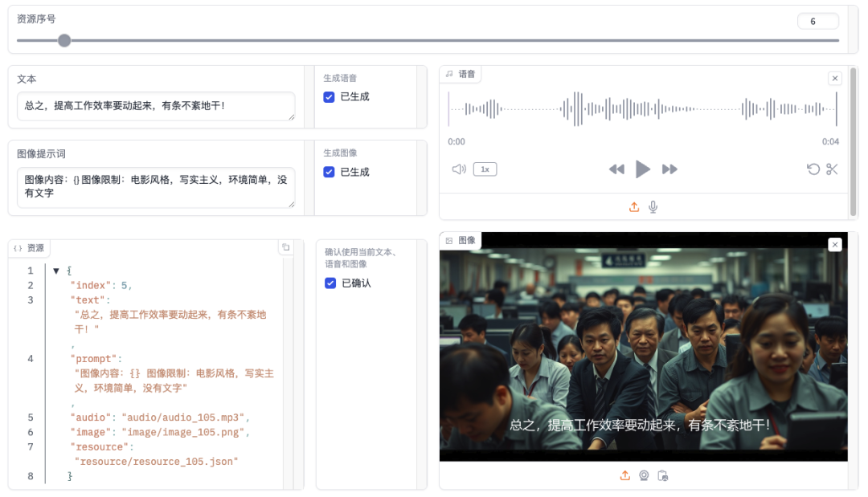Screen dimensions: 868x497
Task: Upload an audio file via upload icon
Action: click(634, 207)
